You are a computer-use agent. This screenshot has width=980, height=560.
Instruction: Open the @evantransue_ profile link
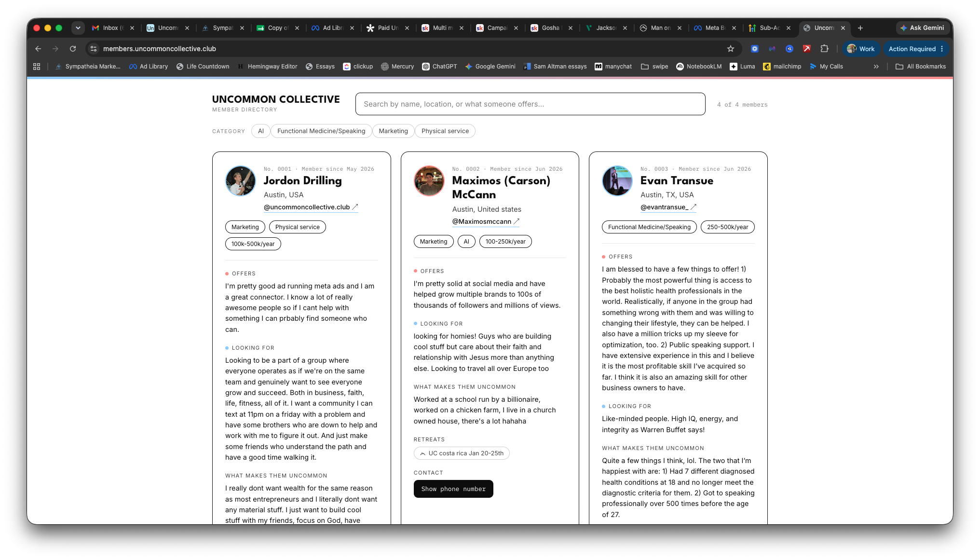click(x=668, y=207)
